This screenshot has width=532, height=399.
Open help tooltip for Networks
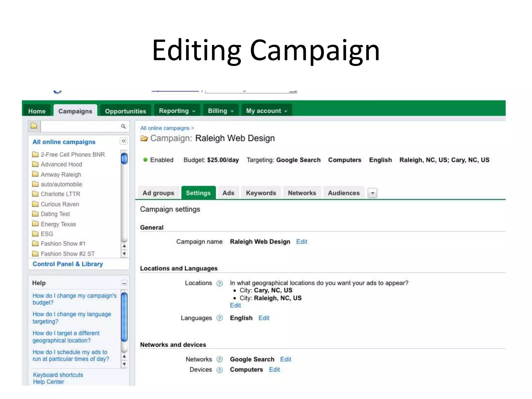tap(220, 359)
